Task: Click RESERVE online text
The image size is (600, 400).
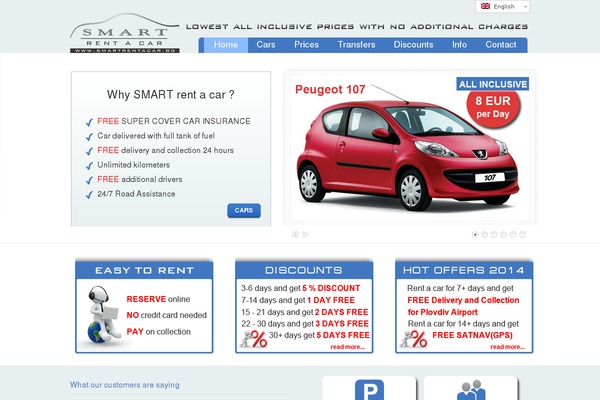Action: 158,299
